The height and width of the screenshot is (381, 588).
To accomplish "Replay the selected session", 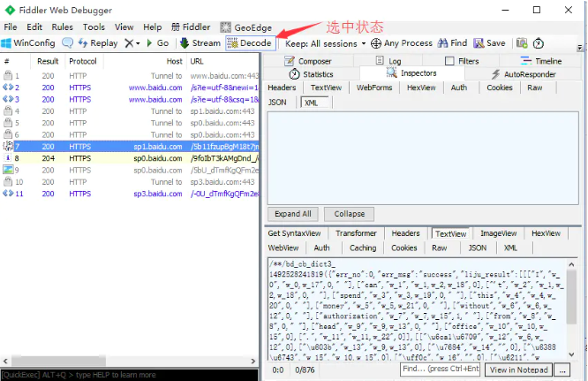I will pyautogui.click(x=98, y=43).
